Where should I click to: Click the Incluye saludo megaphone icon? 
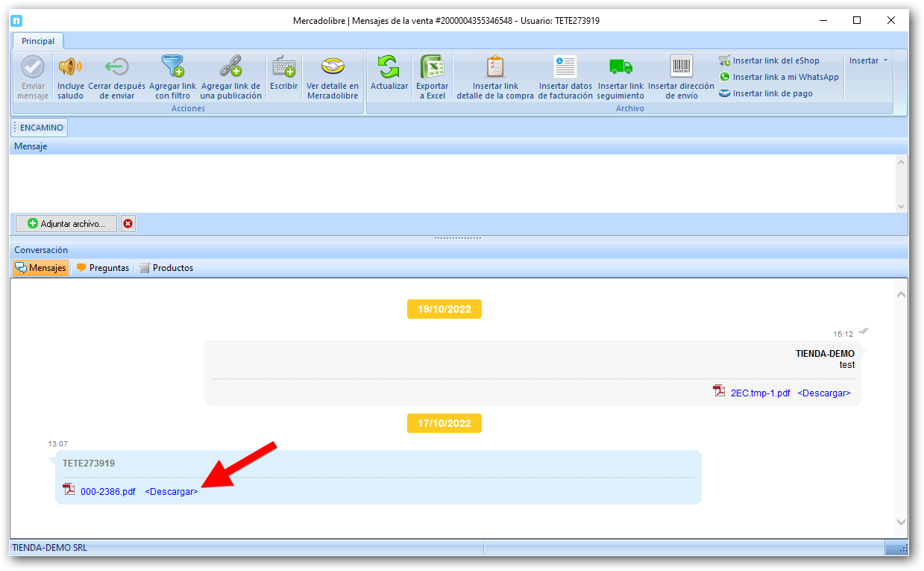[x=70, y=68]
